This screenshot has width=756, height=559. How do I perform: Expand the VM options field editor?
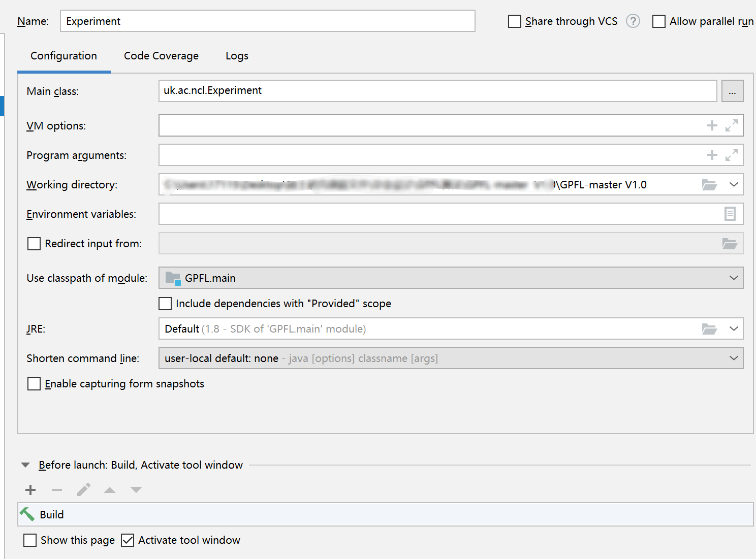point(732,125)
